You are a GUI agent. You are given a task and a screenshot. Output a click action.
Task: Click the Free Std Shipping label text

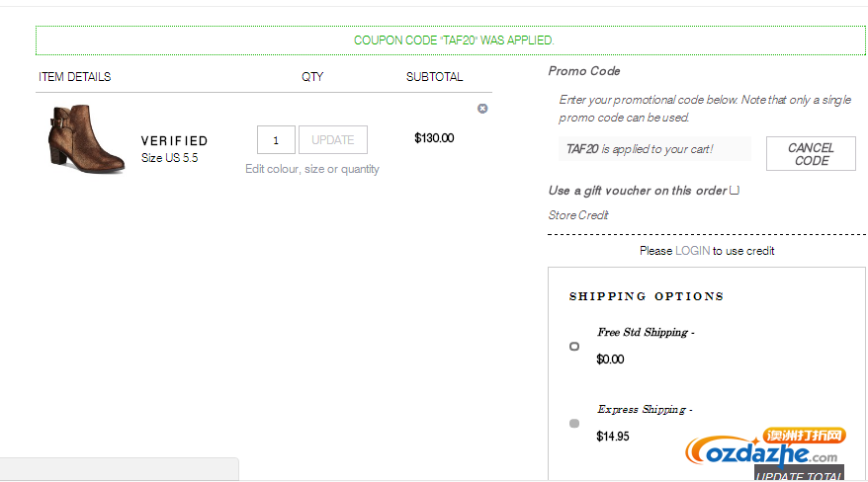[646, 332]
